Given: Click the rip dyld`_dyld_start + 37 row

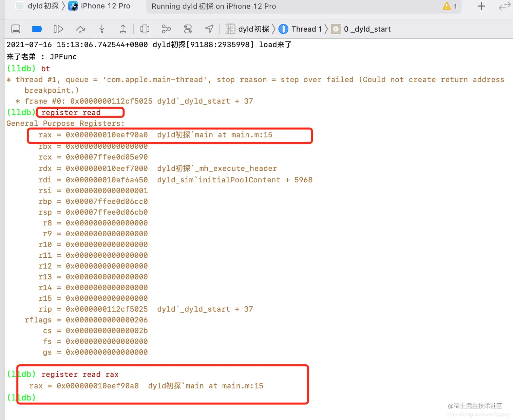Looking at the screenshot, I should (x=146, y=309).
